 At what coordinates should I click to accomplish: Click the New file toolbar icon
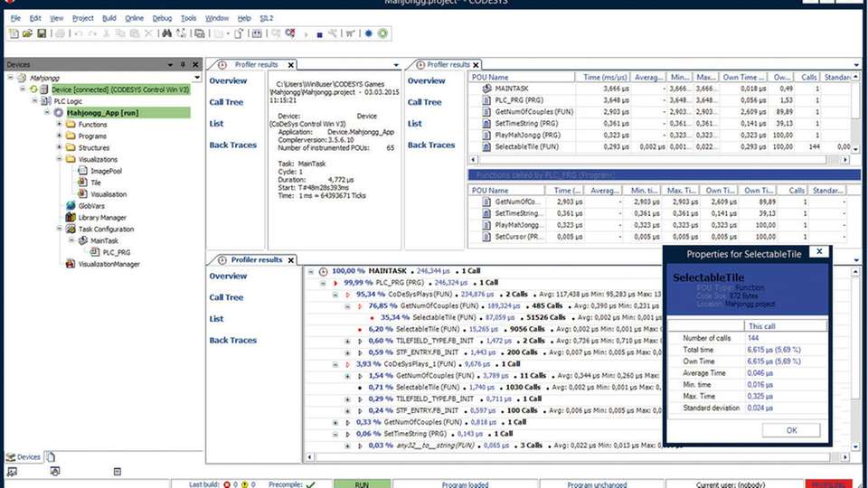(14, 33)
